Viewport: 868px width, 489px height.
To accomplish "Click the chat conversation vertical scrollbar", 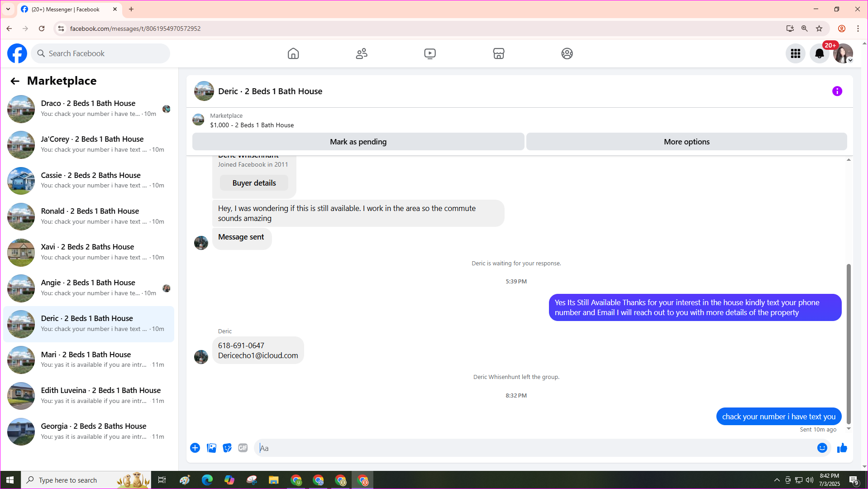I will click(x=849, y=344).
